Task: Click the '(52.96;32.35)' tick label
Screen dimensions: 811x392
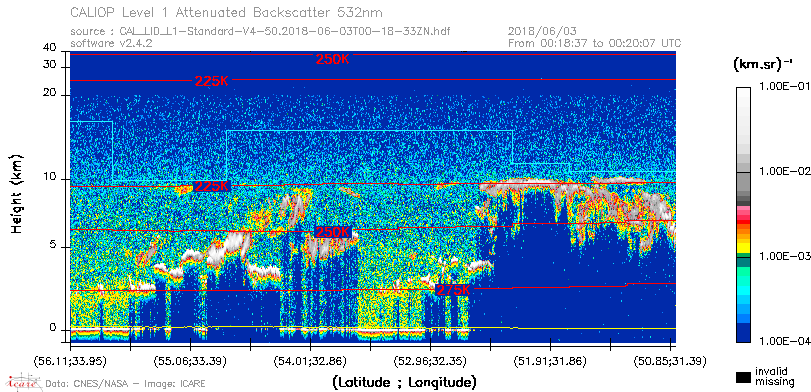Action: pyautogui.click(x=430, y=360)
